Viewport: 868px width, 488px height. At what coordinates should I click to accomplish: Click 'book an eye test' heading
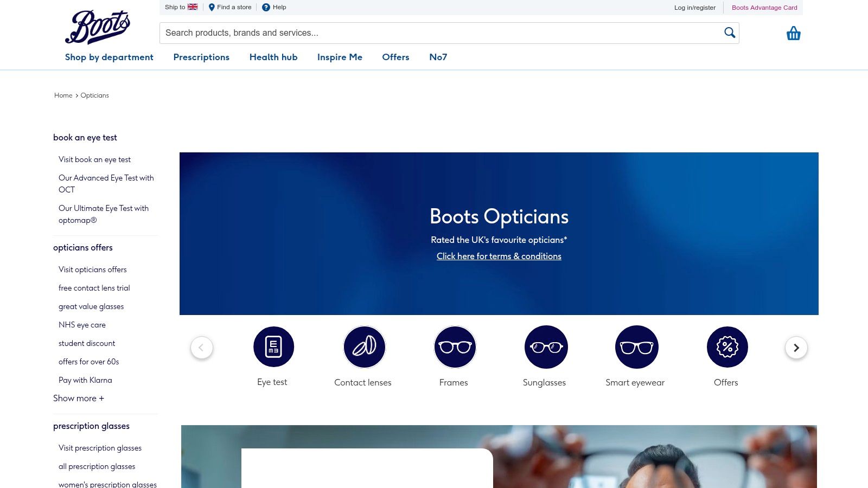85,138
